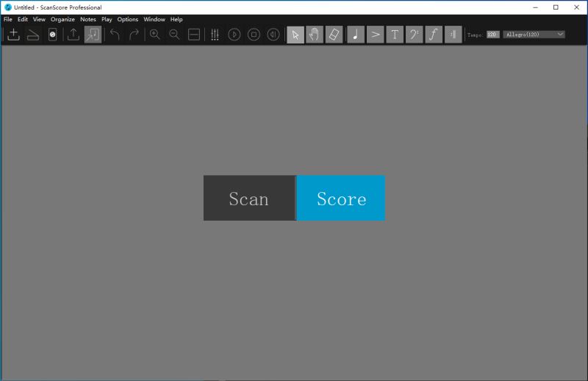Click the Play playback button

coord(234,35)
